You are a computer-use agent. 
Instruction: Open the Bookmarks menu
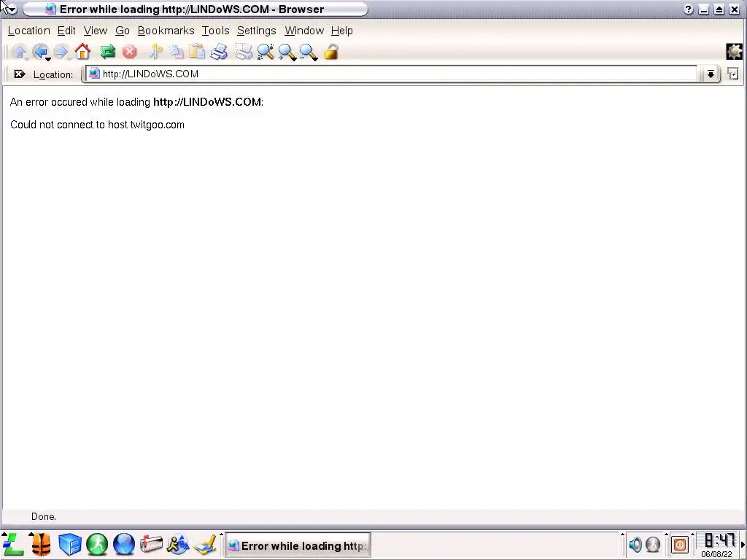click(166, 31)
